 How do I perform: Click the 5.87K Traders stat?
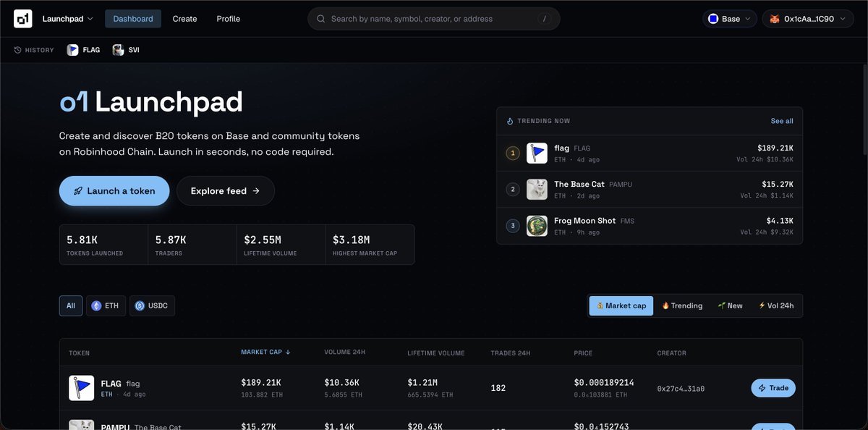[192, 245]
